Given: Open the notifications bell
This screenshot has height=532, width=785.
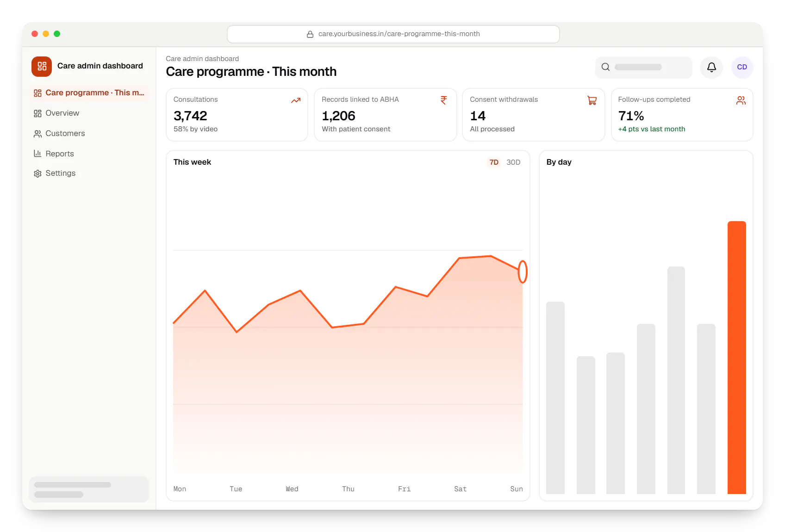Looking at the screenshot, I should pos(711,67).
